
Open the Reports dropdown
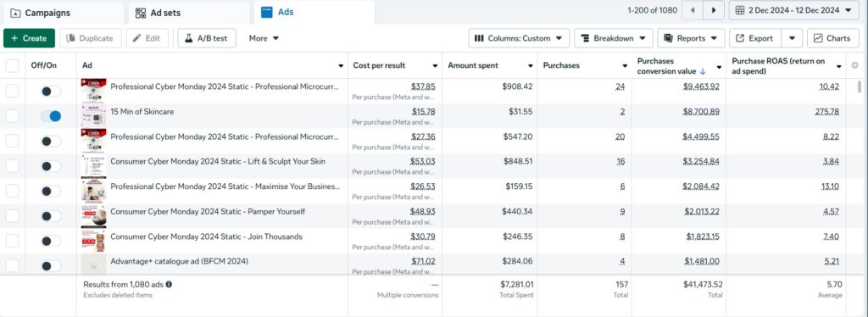[x=691, y=38]
